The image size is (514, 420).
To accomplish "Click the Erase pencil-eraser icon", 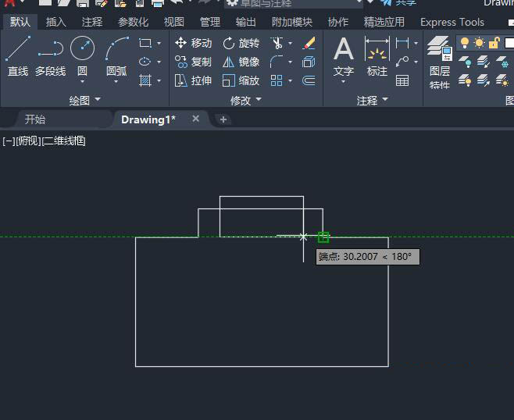I will pos(309,43).
